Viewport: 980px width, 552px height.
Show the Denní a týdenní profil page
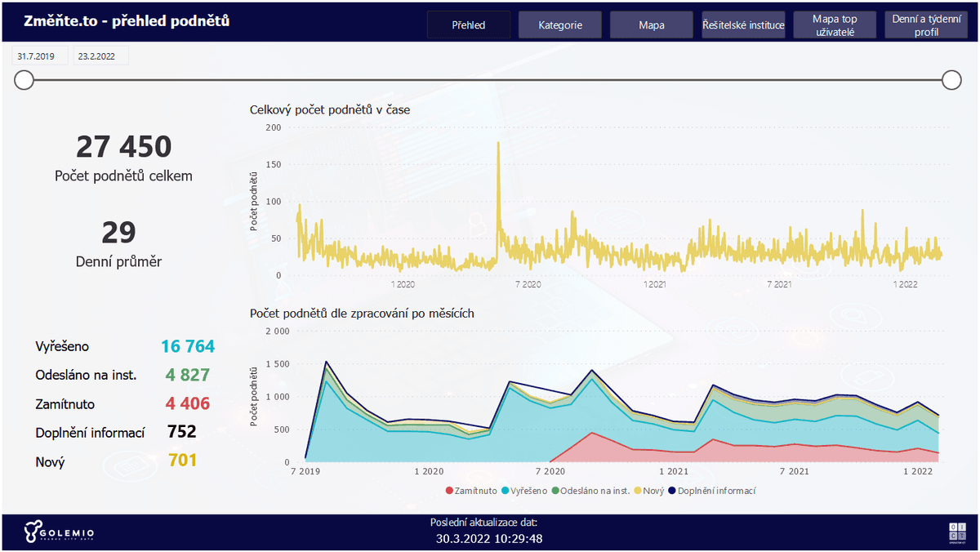(x=925, y=24)
